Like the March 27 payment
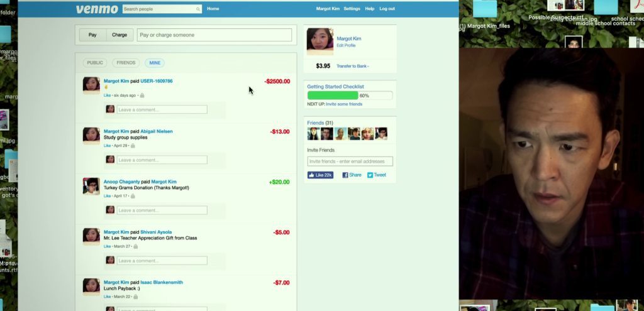The height and width of the screenshot is (311, 644). [x=107, y=246]
